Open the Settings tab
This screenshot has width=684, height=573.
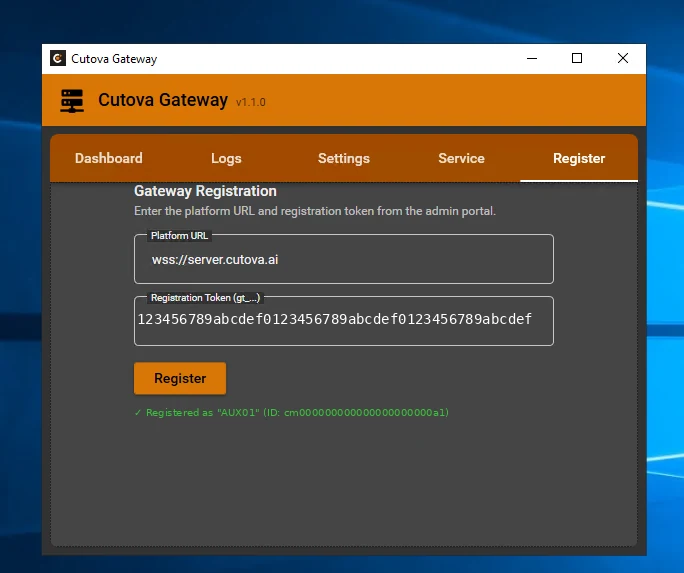click(x=344, y=158)
